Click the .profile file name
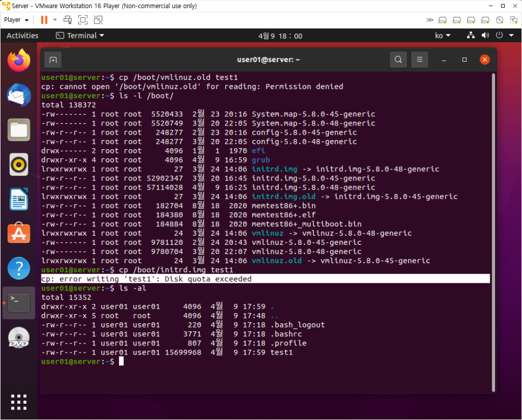This screenshot has width=522, height=420. coord(289,343)
